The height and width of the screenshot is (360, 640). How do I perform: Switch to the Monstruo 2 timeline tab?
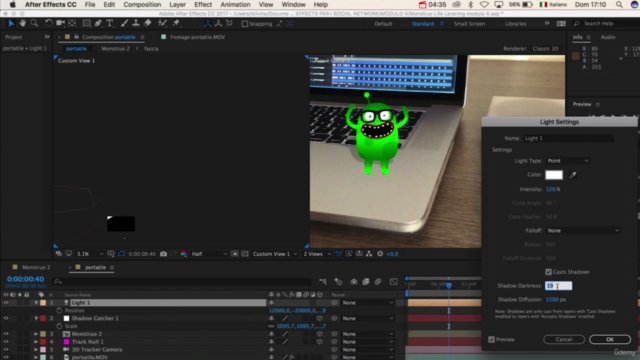(36, 267)
